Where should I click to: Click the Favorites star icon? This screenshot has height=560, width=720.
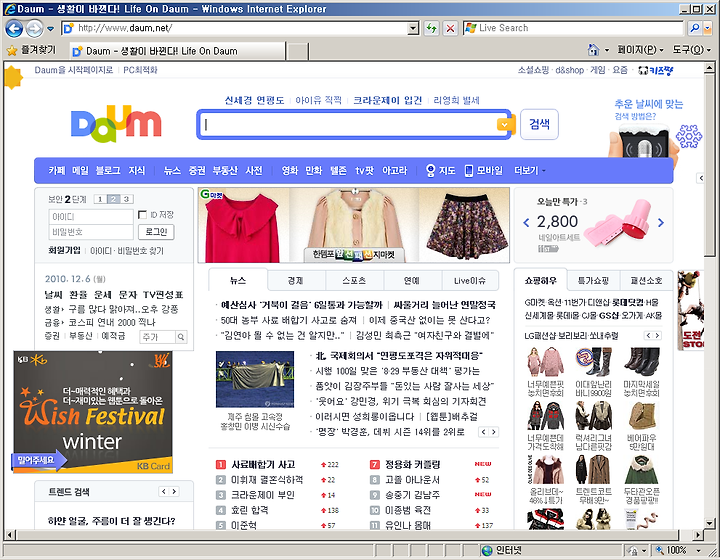pyautogui.click(x=12, y=50)
